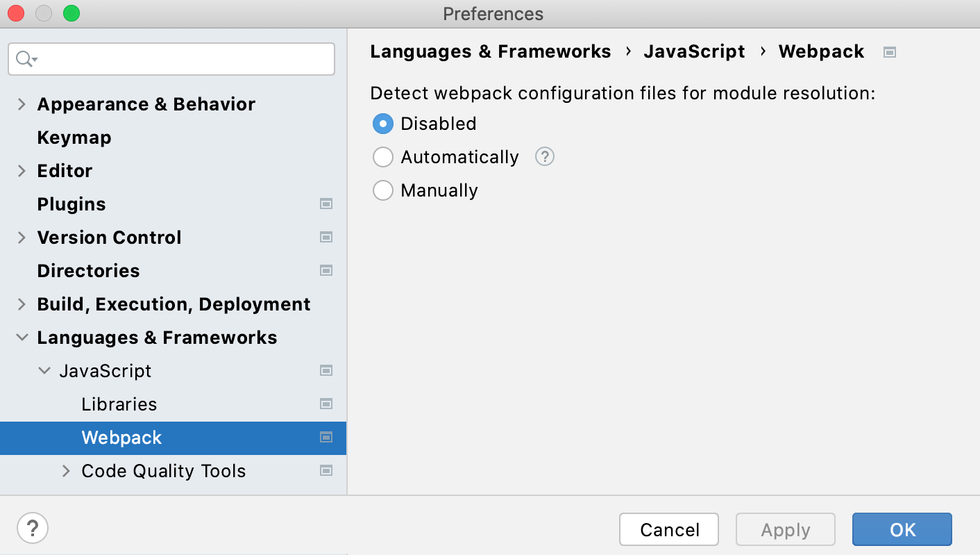
Task: Click the settings icon beside Plugins
Action: (x=326, y=204)
